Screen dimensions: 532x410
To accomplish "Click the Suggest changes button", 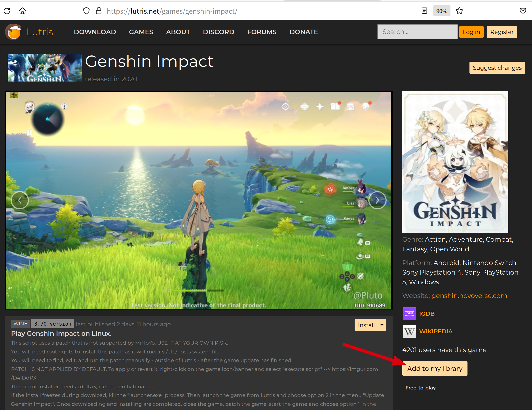I will click(497, 68).
